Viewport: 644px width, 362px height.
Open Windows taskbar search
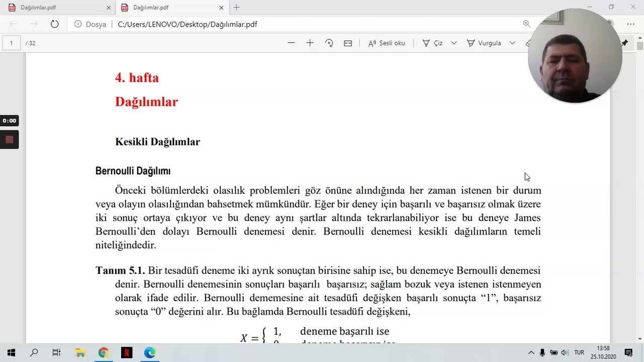coord(34,353)
